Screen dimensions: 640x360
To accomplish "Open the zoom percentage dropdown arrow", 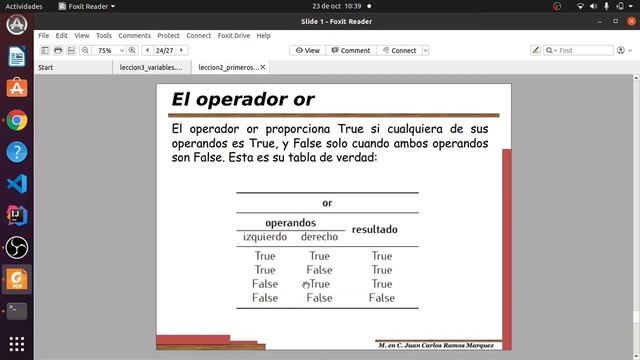I will coord(122,51).
